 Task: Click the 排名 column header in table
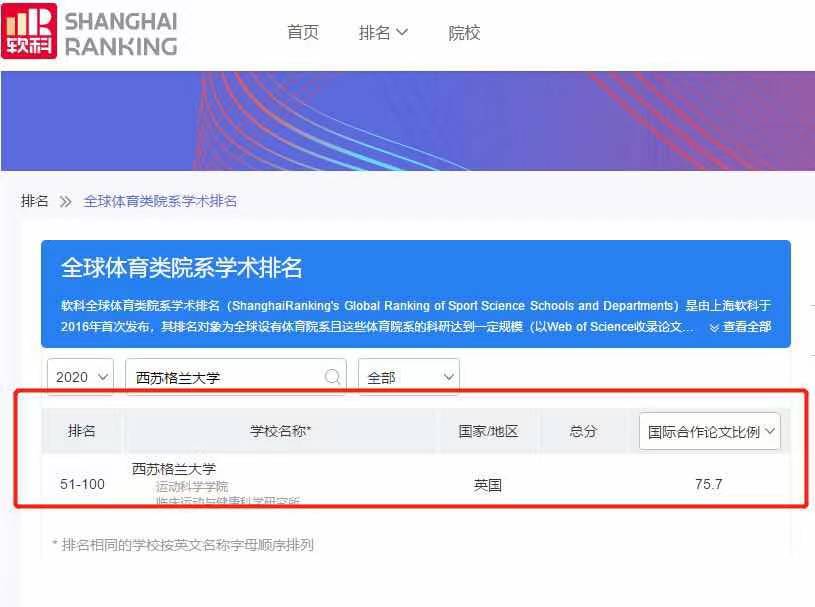(82, 431)
